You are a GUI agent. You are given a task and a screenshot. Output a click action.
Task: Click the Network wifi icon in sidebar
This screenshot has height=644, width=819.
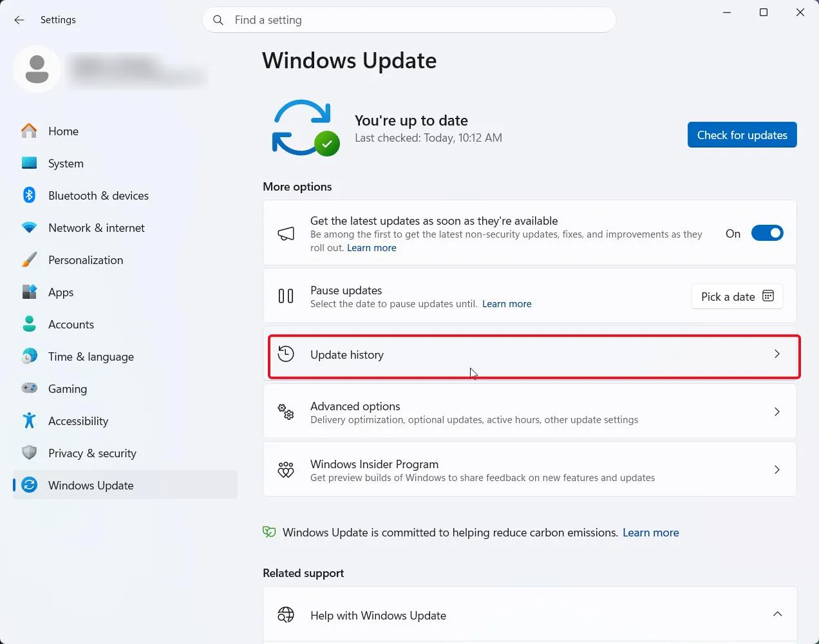(x=29, y=227)
